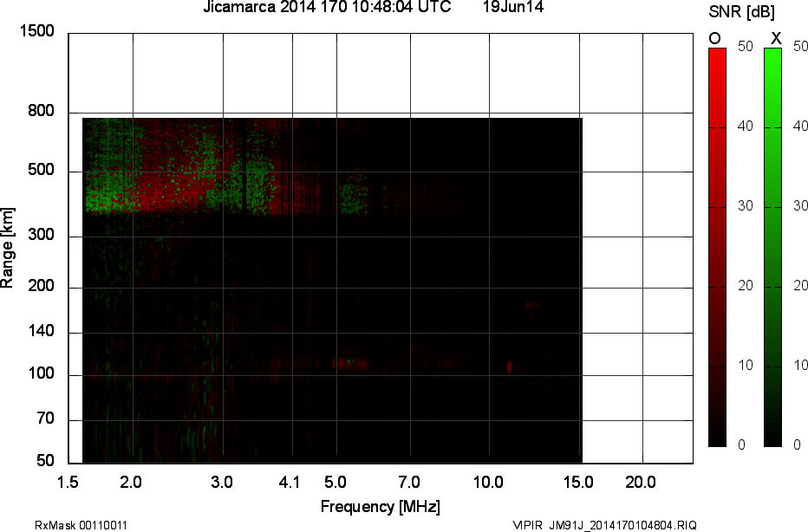Click the 1500 range tick label
The width and height of the screenshot is (808, 532).
tap(36, 31)
